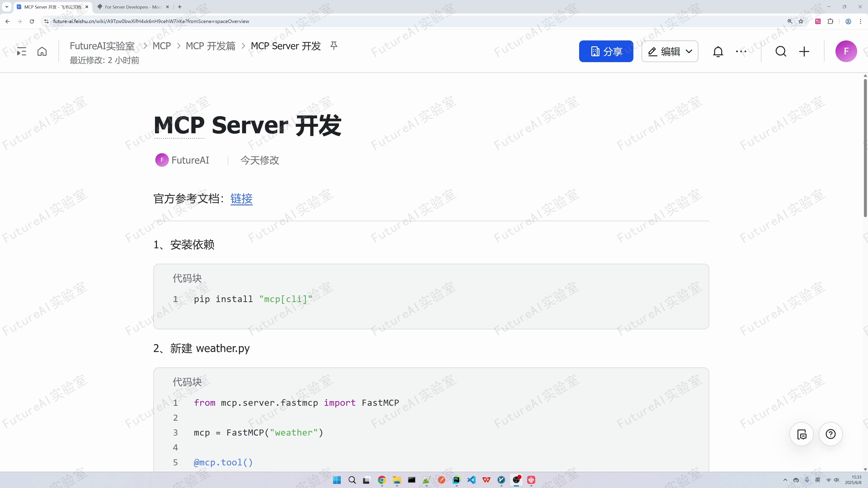Open the more options ellipsis icon
868x488 pixels.
click(x=741, y=51)
